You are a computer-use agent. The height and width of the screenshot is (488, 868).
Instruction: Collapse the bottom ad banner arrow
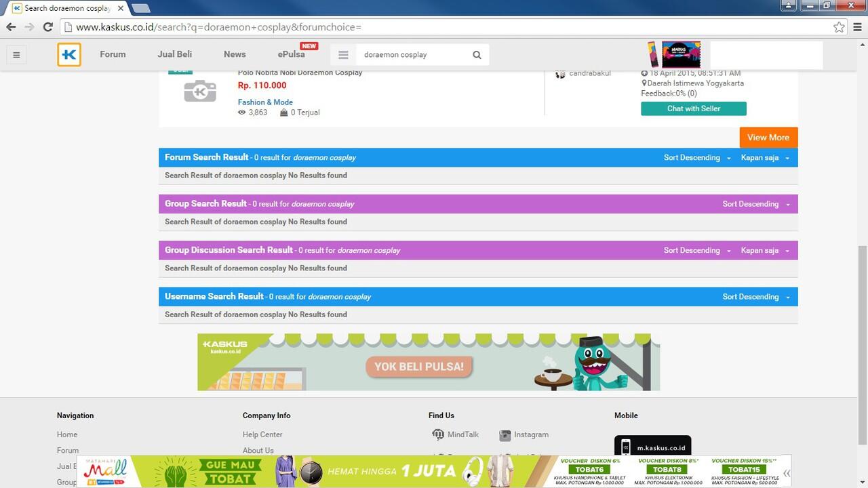(x=787, y=473)
